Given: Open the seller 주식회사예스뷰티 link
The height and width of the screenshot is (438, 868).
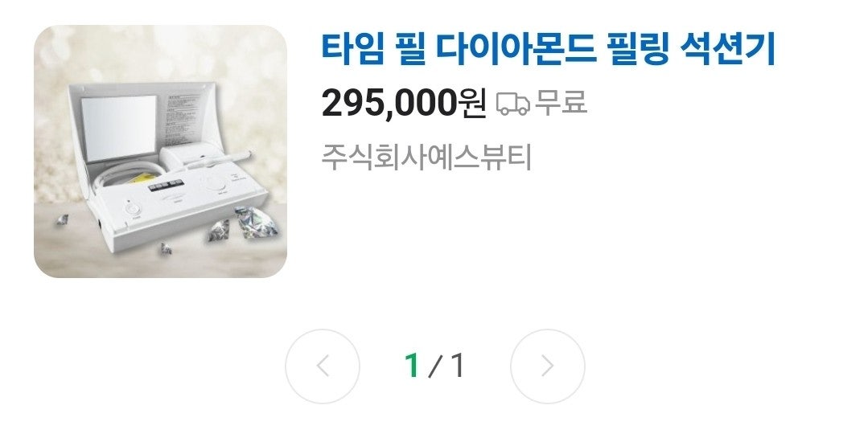Looking at the screenshot, I should (426, 157).
